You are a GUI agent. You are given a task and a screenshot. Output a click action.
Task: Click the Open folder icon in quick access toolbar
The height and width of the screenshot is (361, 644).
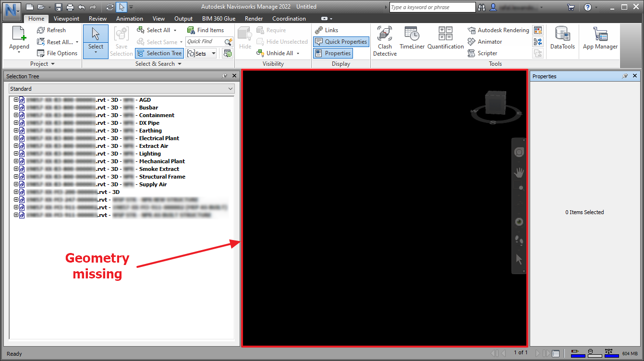[41, 7]
